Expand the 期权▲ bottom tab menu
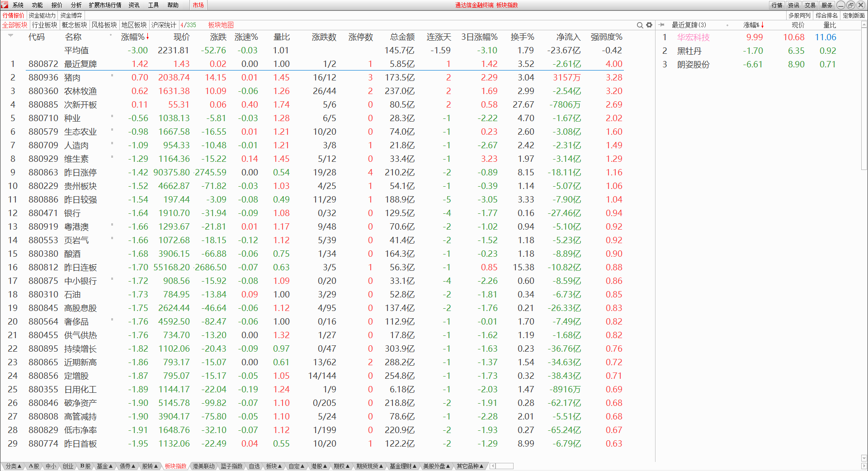Viewport: 868px width, 471px height. pos(341,466)
